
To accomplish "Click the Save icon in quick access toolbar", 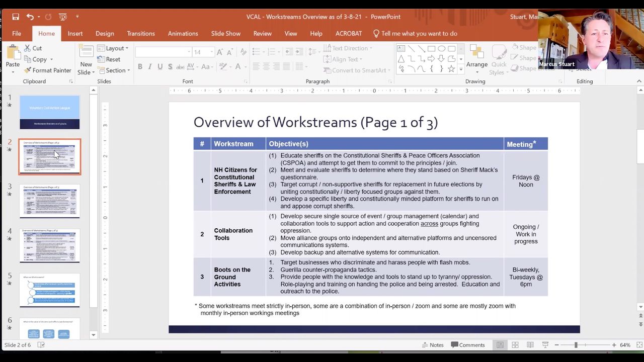I will (16, 17).
